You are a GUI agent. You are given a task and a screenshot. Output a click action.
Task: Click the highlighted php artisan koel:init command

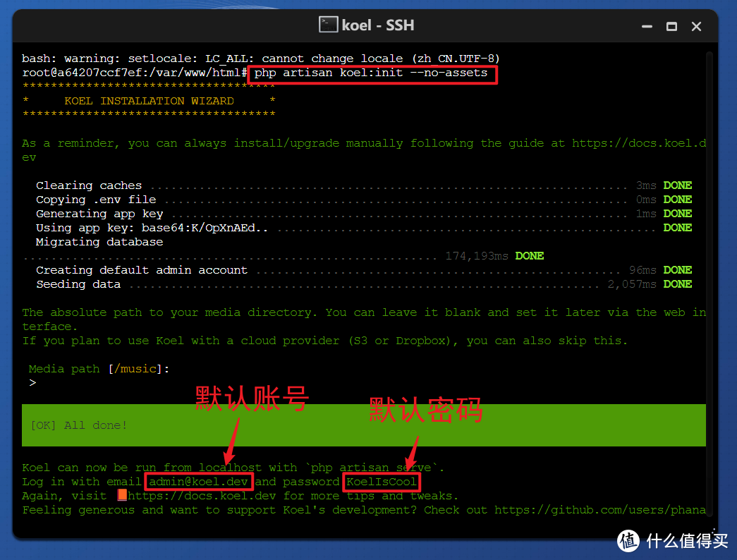[x=372, y=73]
